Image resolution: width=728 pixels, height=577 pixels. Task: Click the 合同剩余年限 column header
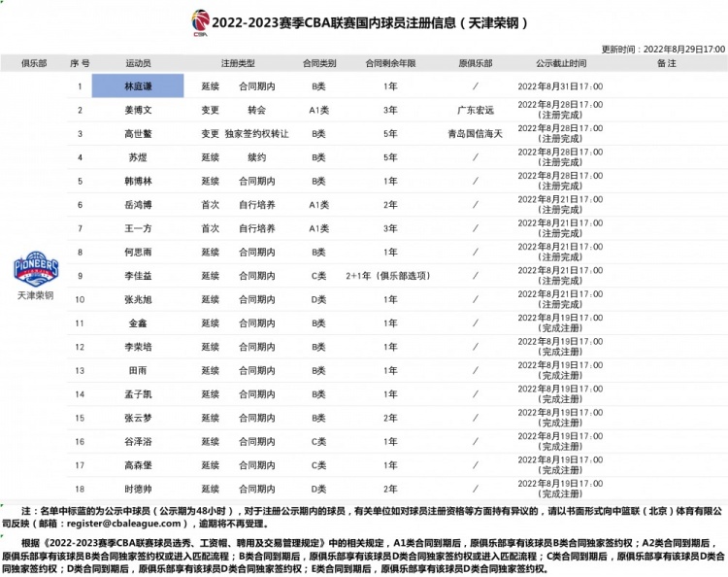pos(390,63)
